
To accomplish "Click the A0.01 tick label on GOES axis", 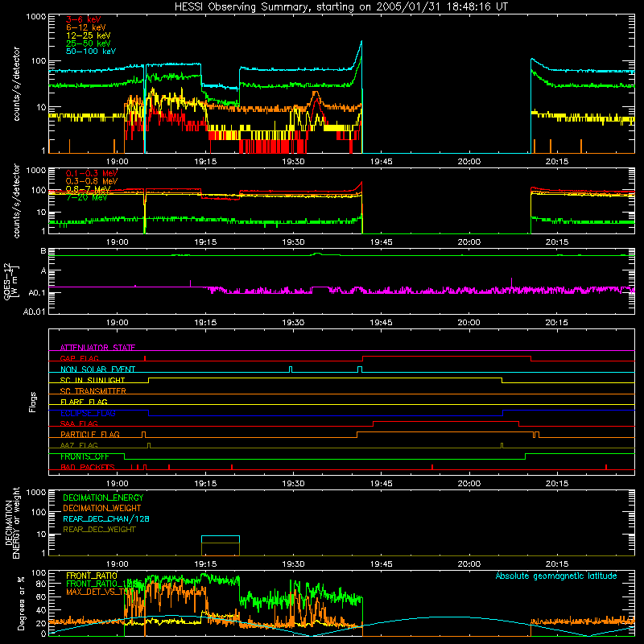I will click(35, 312).
